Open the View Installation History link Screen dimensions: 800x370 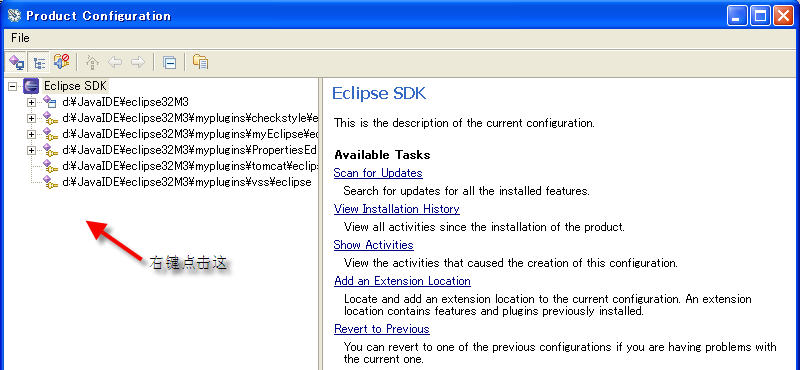pos(397,209)
